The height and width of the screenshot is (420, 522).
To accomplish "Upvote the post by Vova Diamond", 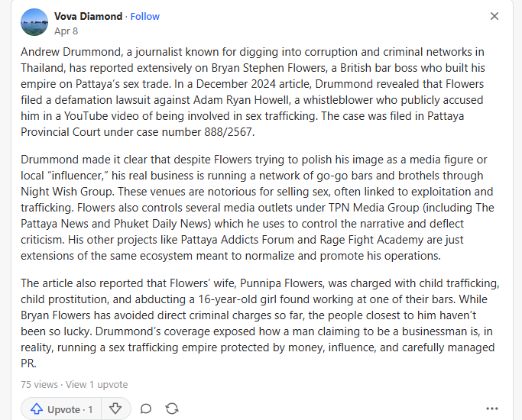I will click(61, 409).
